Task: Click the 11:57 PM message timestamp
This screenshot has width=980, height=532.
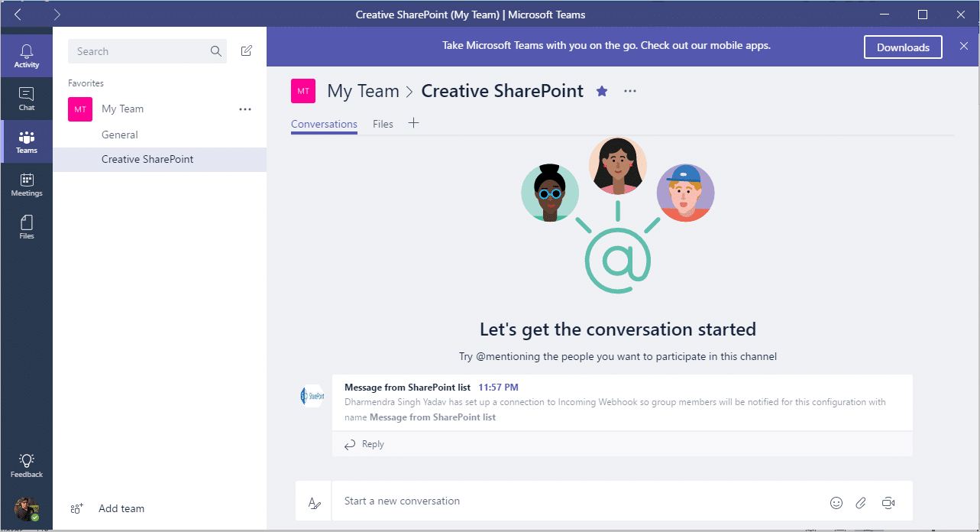Action: click(498, 388)
